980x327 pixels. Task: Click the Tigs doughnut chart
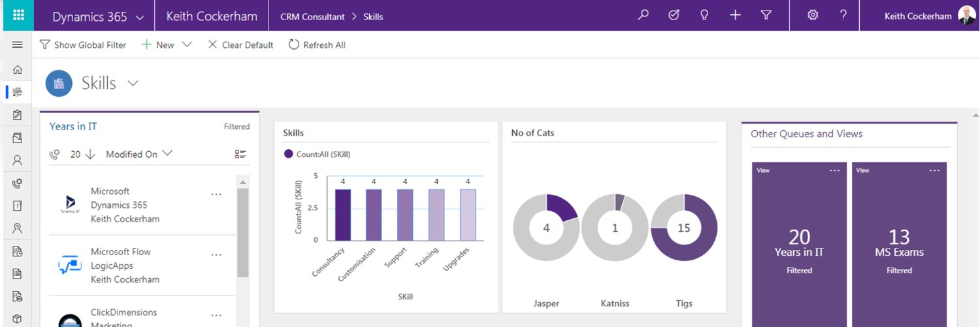click(x=684, y=228)
